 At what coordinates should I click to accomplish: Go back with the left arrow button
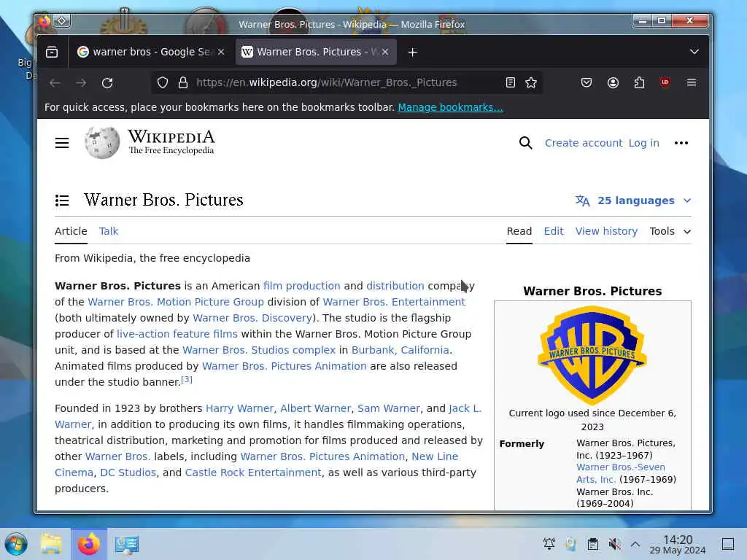[x=55, y=83]
